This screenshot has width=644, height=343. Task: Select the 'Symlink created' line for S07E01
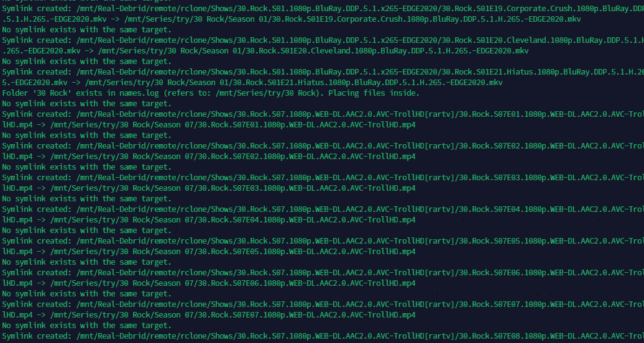pyautogui.click(x=323, y=114)
